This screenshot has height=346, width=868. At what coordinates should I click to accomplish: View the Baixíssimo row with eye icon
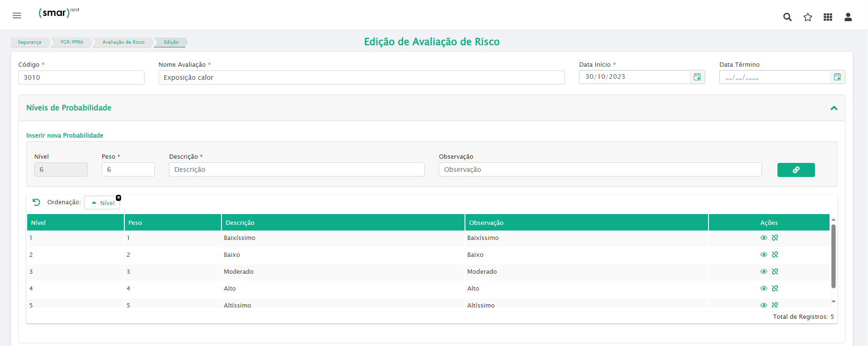(x=763, y=238)
